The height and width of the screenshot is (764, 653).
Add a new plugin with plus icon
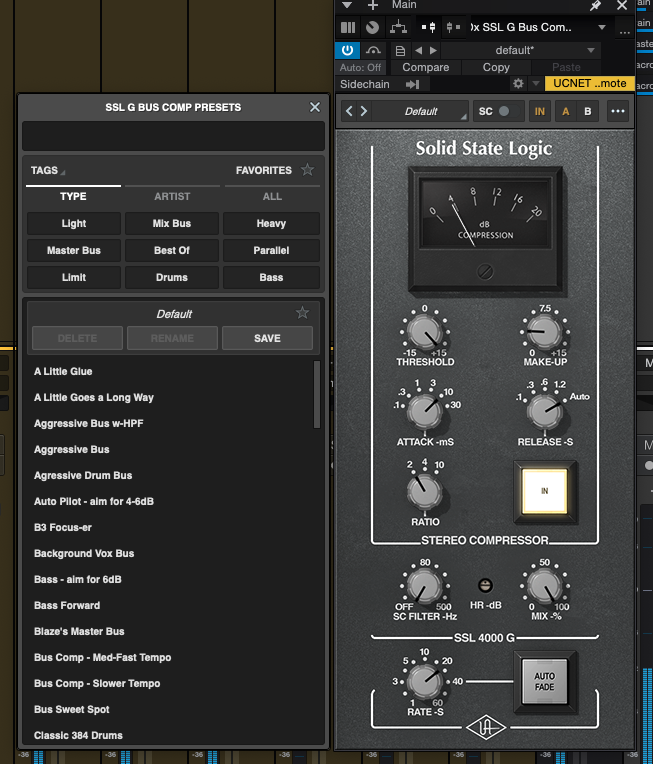tap(373, 5)
